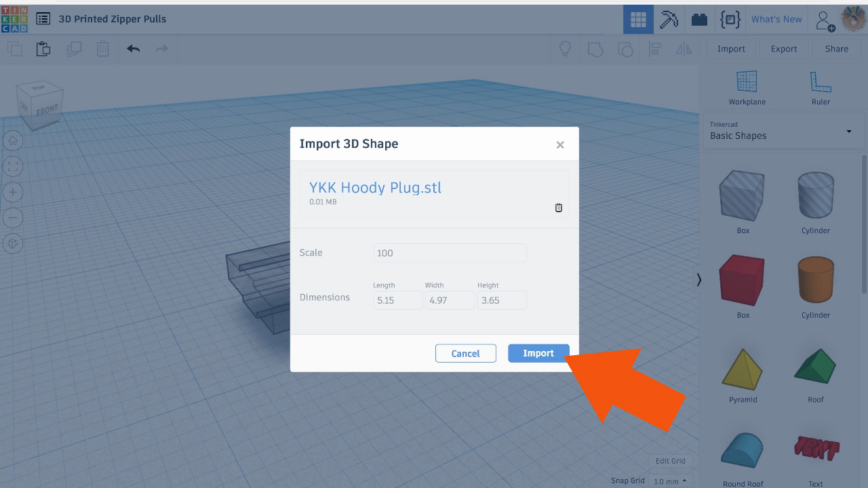Click the Minecraft pickaxe icon
This screenshot has height=488, width=868.
click(669, 19)
